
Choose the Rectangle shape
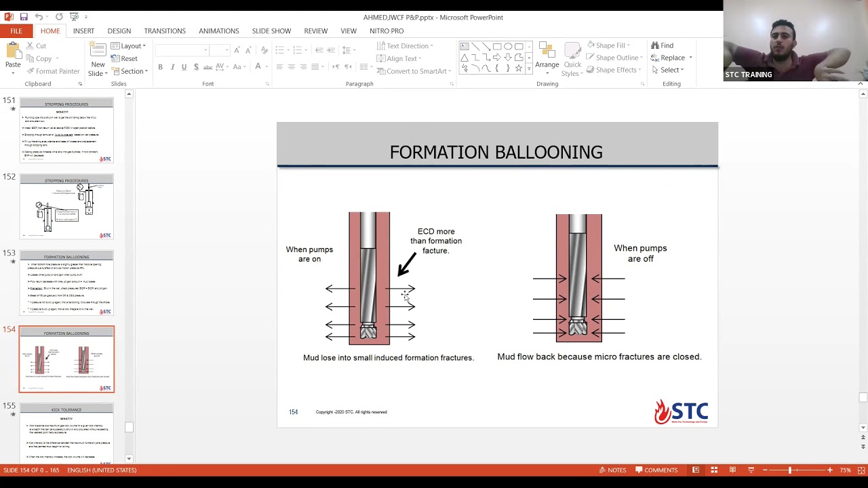click(497, 46)
